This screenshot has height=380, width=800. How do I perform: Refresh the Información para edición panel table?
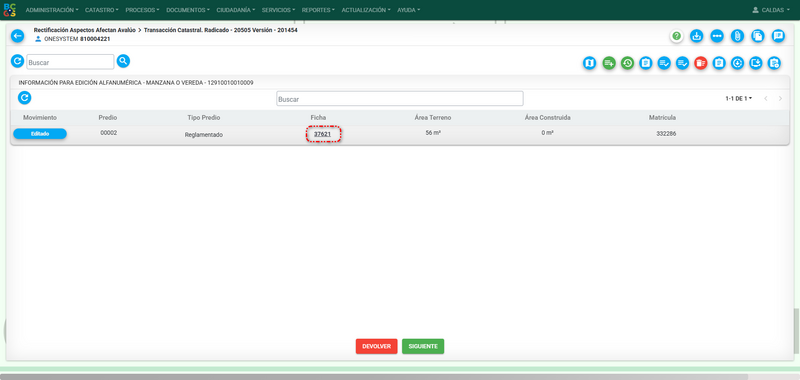point(24,97)
